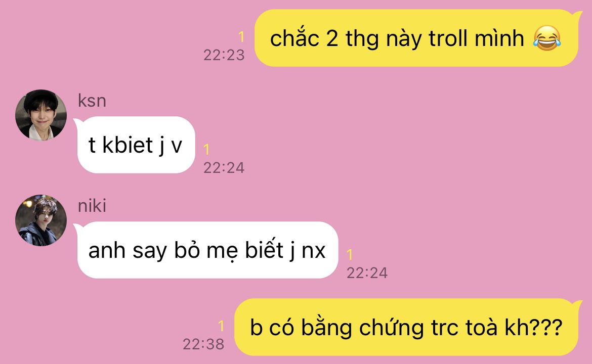Tap the 22:38 timestamp
The height and width of the screenshot is (364, 592).
tap(203, 344)
